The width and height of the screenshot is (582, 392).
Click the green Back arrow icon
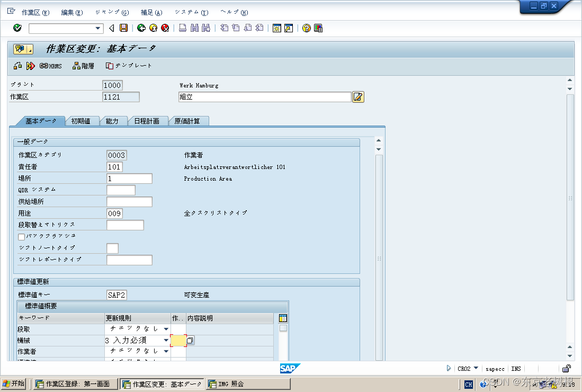pos(141,28)
